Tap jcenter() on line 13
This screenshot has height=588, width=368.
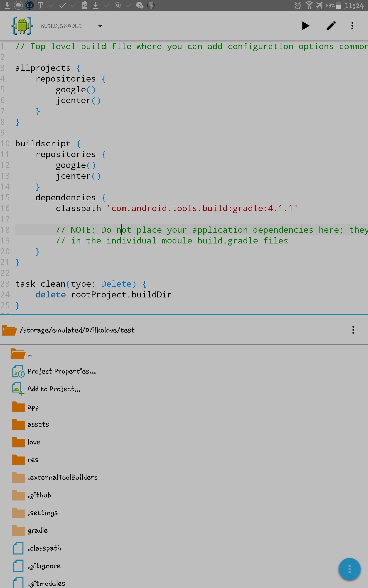coord(78,176)
